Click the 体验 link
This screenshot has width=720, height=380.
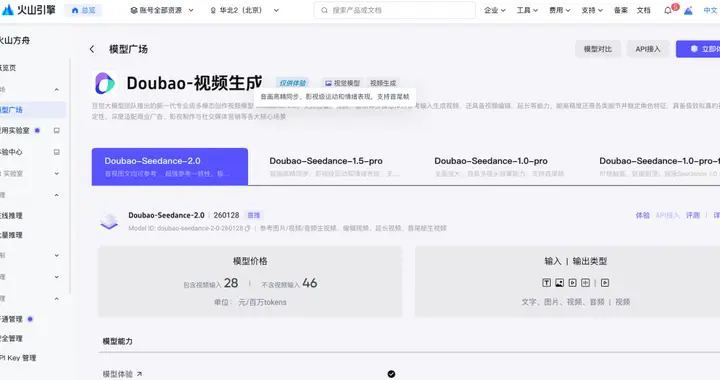(x=642, y=215)
